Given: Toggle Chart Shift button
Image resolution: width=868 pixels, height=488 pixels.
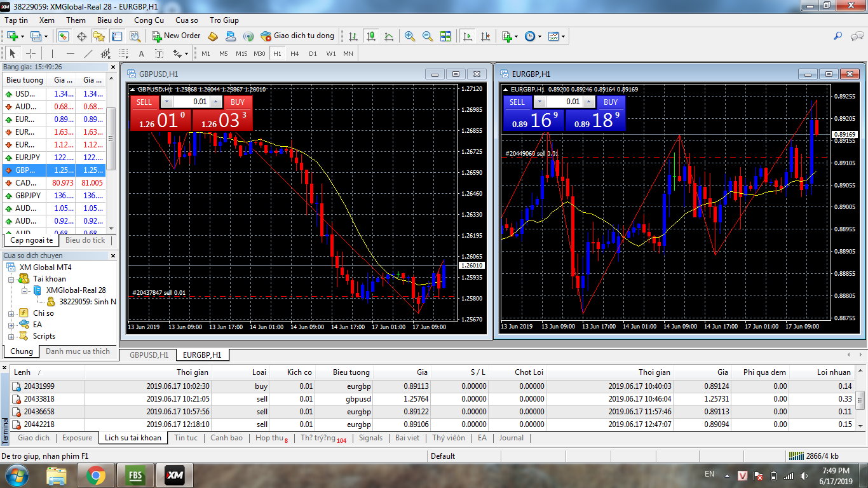Looking at the screenshot, I should pyautogui.click(x=485, y=36).
